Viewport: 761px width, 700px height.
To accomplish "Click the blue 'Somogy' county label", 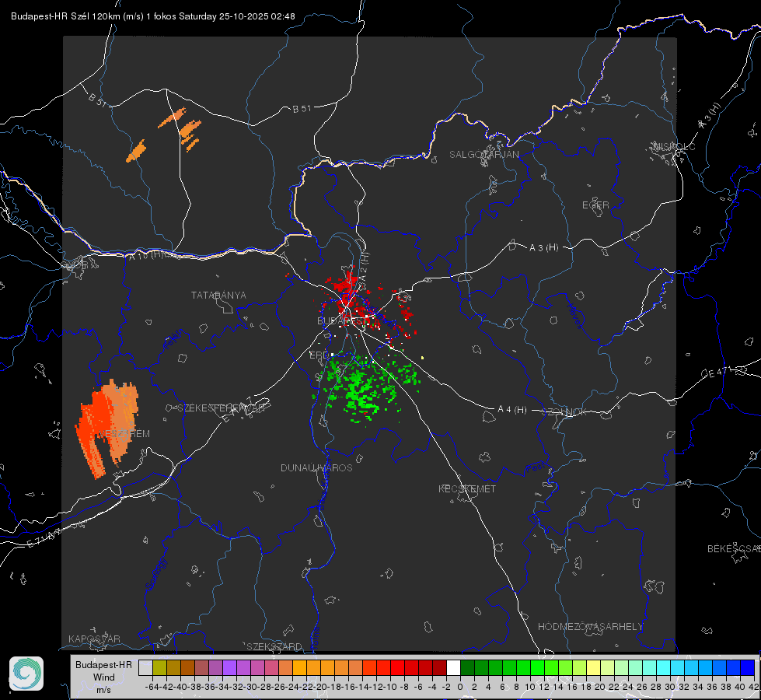I will click(156, 574).
